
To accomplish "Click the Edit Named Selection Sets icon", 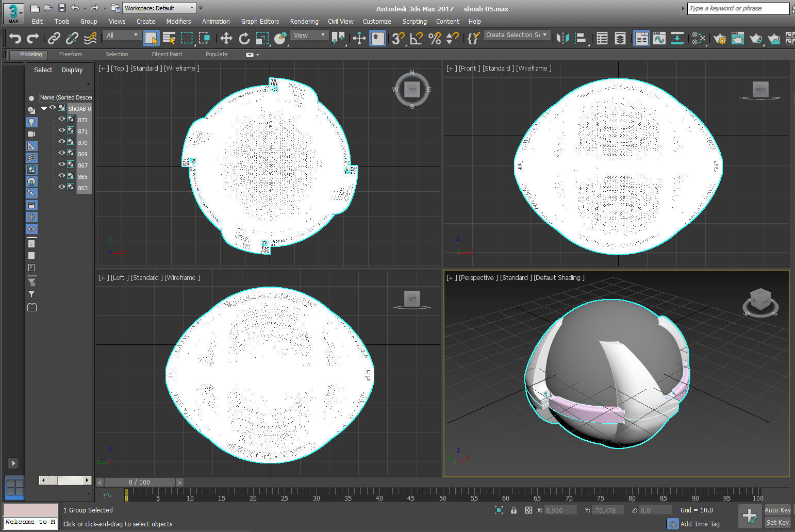I will coord(473,38).
